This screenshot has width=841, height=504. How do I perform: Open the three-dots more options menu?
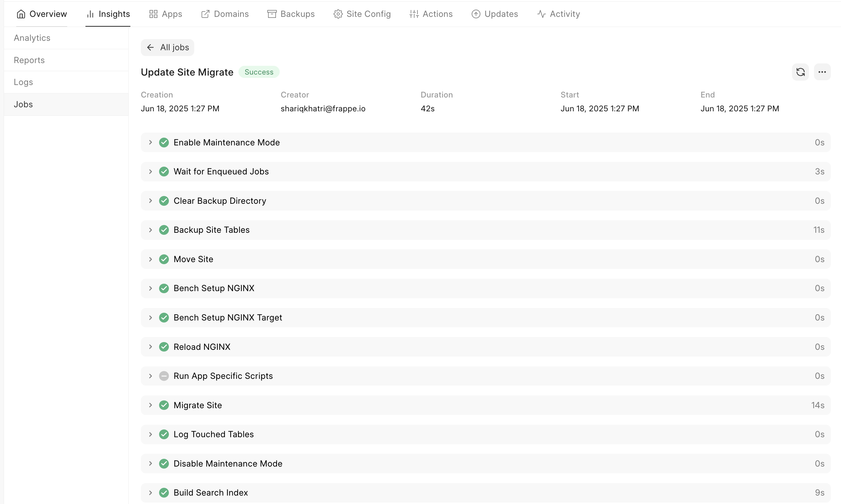click(x=822, y=72)
